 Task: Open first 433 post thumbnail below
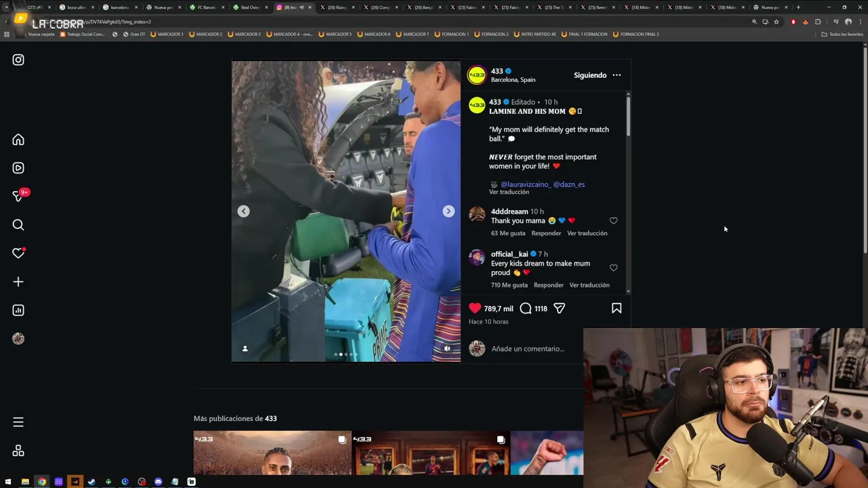(273, 453)
